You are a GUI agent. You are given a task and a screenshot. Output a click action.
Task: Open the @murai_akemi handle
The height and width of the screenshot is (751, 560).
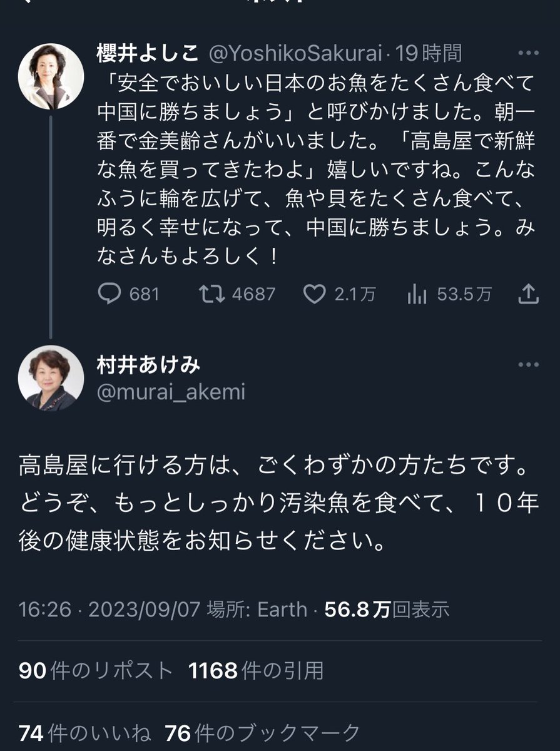pos(170,392)
